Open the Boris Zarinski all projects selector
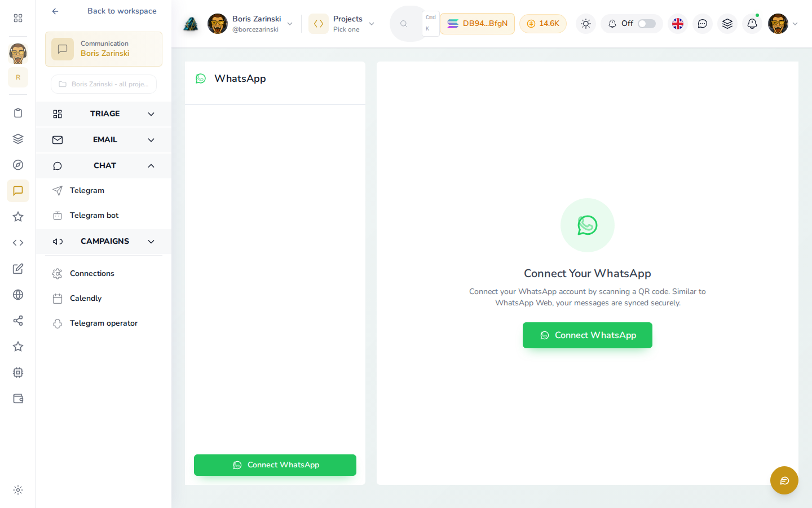Image resolution: width=812 pixels, height=508 pixels. coord(104,84)
